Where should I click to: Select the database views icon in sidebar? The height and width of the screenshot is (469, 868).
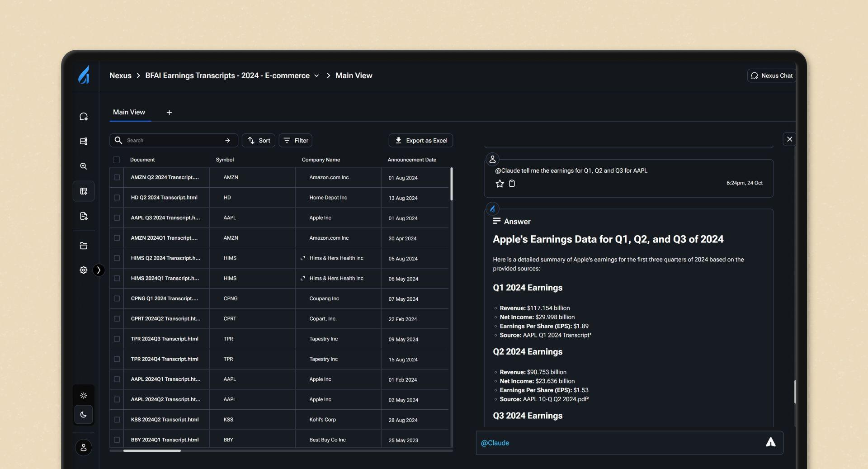click(x=84, y=141)
